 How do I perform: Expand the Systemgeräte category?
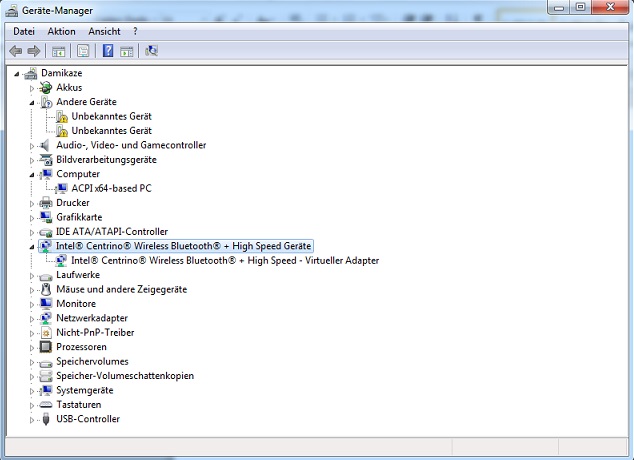point(32,391)
